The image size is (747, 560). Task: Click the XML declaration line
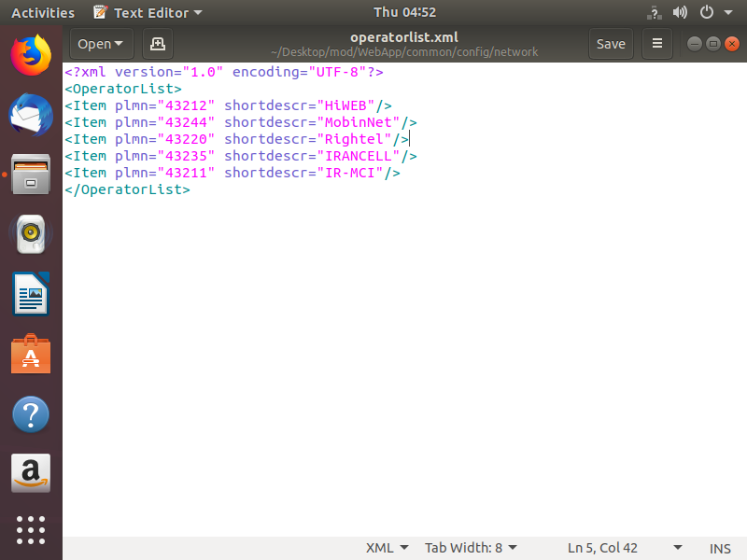(x=224, y=72)
